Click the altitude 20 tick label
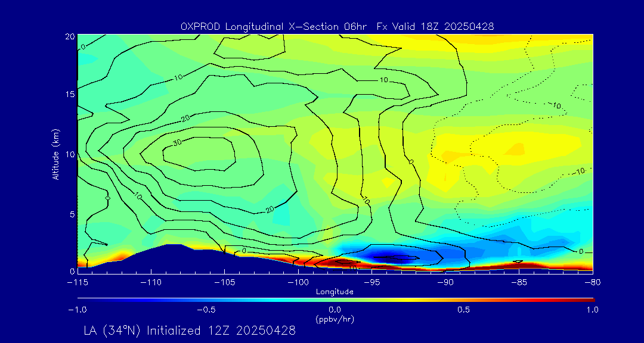Viewport: 644px width, 343px height. (69, 36)
